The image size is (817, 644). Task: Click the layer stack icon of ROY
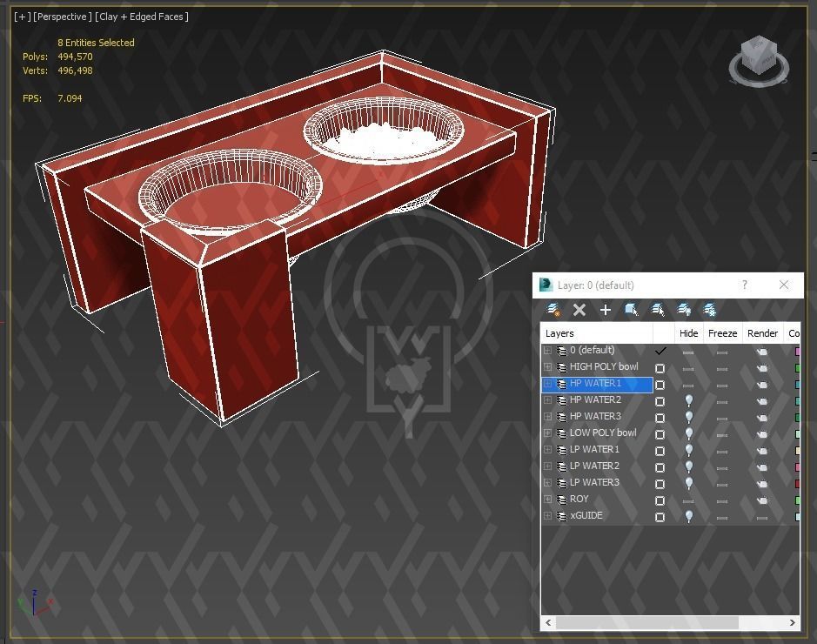[x=562, y=500]
